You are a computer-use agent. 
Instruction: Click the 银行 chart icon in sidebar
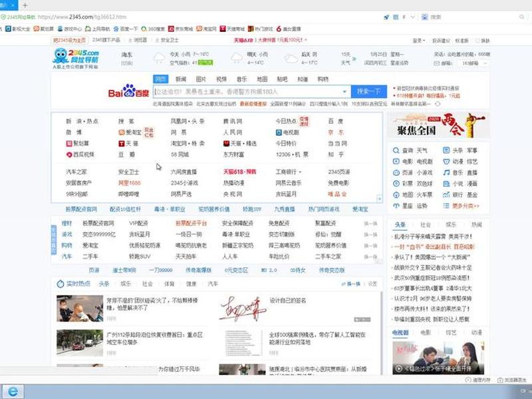click(x=446, y=195)
